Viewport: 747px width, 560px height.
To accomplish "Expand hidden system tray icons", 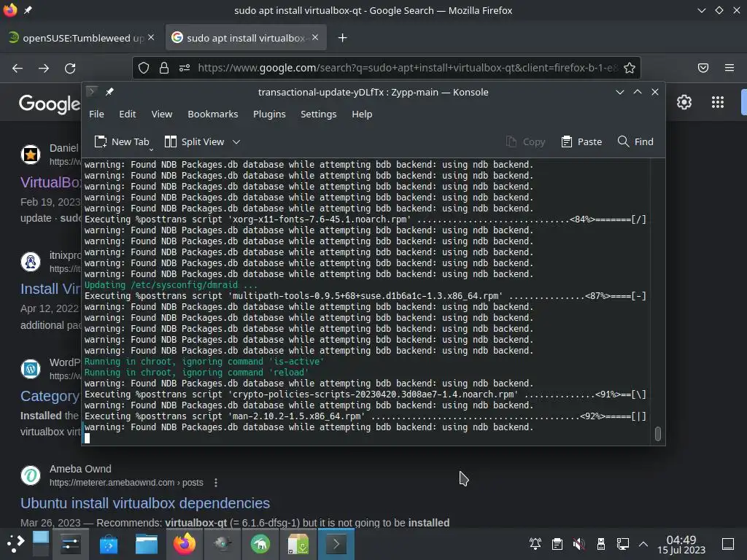I will [x=643, y=544].
